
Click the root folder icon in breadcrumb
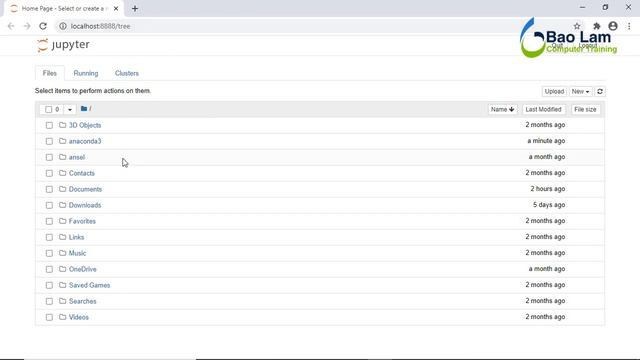[x=84, y=109]
